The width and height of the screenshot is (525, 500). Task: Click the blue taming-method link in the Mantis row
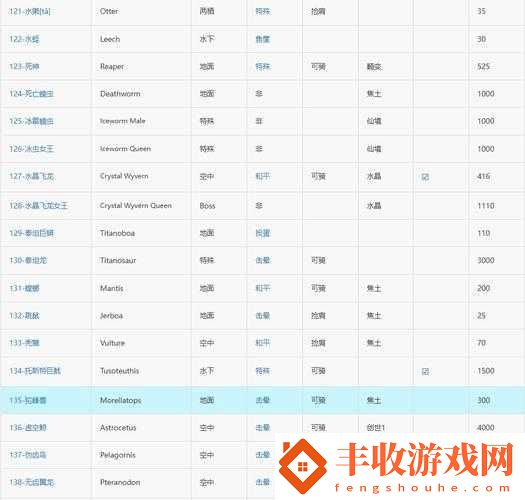[263, 288]
